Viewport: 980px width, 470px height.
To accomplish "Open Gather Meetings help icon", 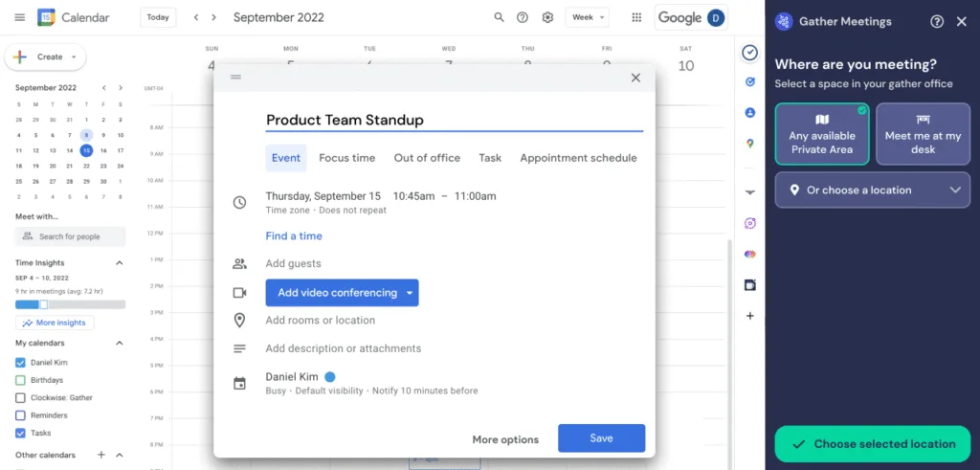I will (936, 22).
